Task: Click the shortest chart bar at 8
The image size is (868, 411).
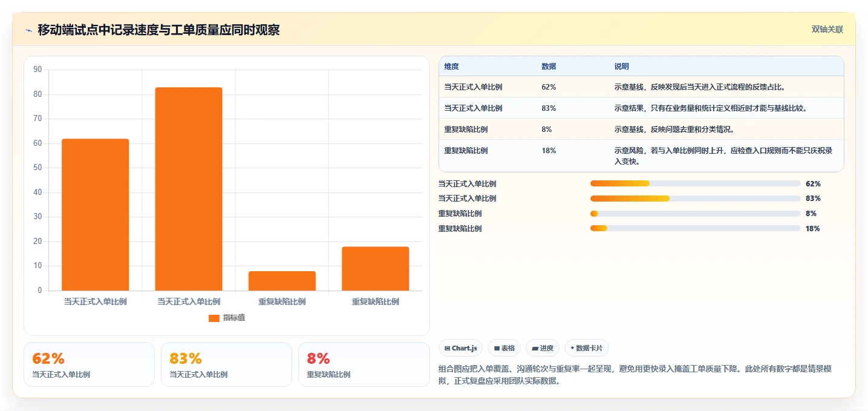Action: pyautogui.click(x=282, y=281)
